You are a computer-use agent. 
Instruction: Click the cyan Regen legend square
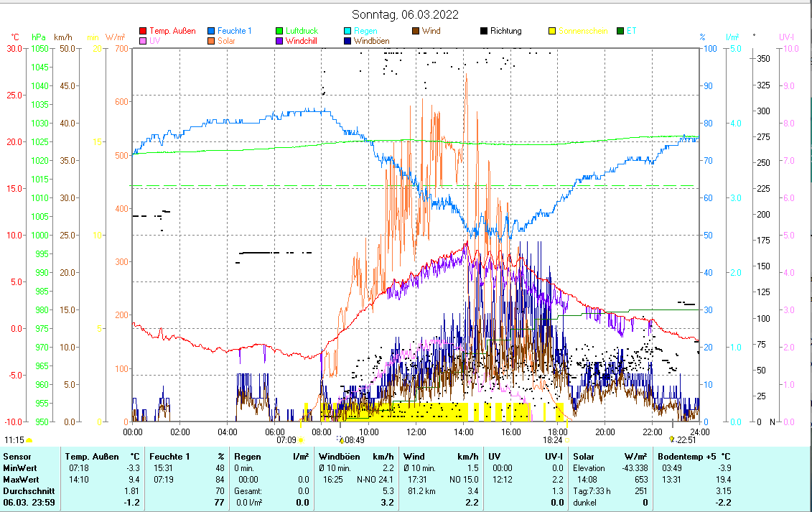click(347, 31)
